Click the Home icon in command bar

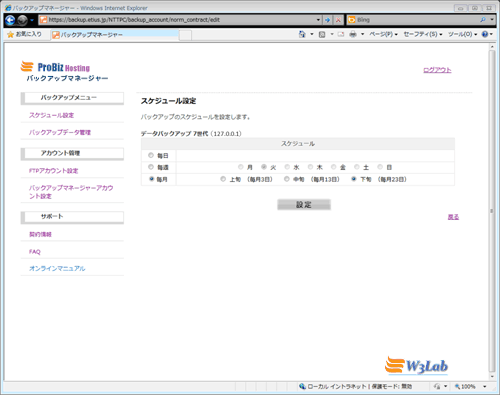[302, 34]
